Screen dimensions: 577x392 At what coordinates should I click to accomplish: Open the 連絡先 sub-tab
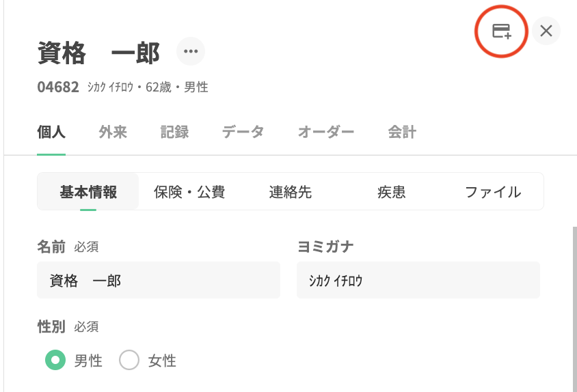(291, 192)
